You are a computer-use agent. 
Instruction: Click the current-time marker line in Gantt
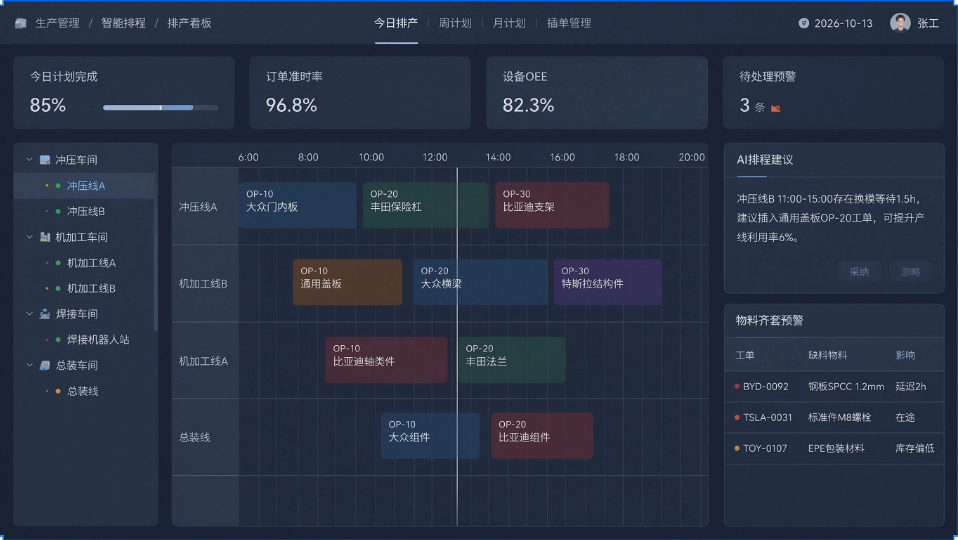(x=457, y=346)
